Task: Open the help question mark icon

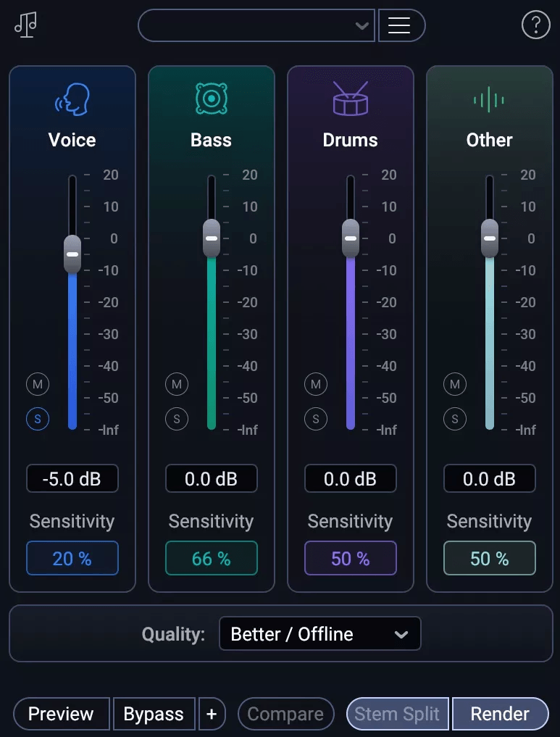Action: coord(535,25)
